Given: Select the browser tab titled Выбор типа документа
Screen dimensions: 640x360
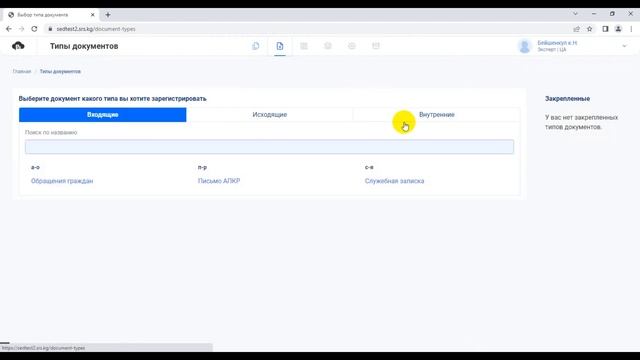Looking at the screenshot, I should coord(51,15).
